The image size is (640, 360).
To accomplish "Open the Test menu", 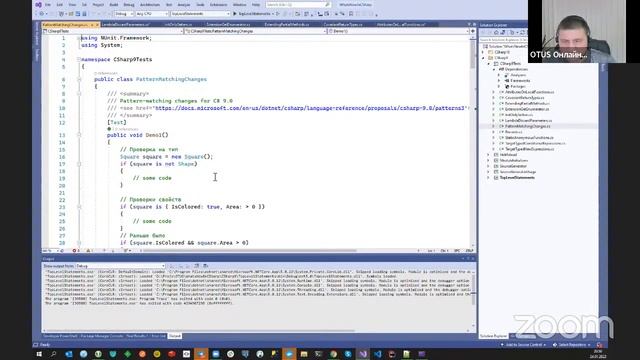I will [169, 4].
